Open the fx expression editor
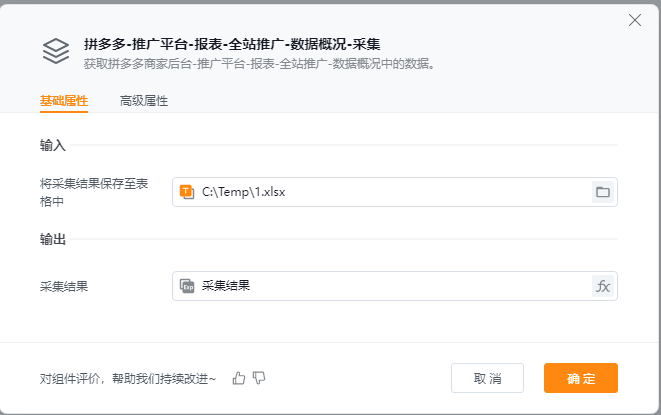The height and width of the screenshot is (415, 661). point(602,286)
